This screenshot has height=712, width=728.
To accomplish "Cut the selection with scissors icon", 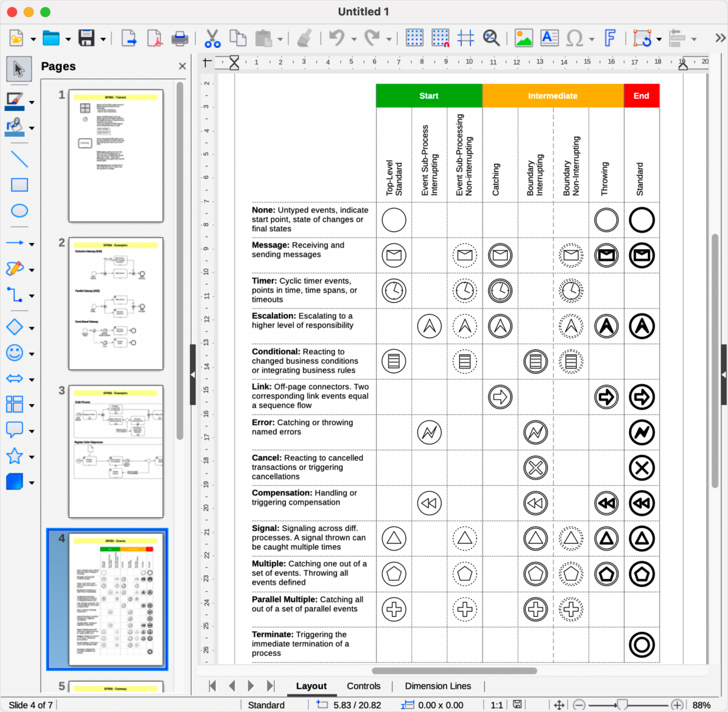I will [x=212, y=38].
